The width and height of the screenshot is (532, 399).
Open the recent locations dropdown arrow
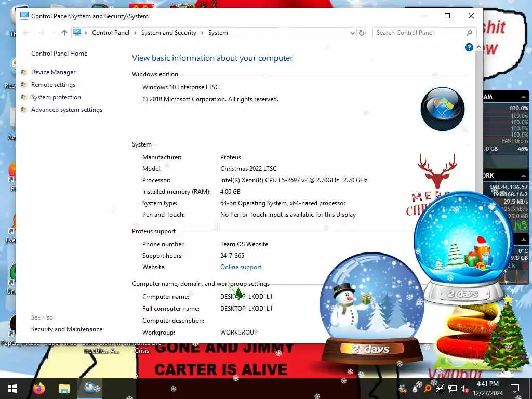[54, 33]
